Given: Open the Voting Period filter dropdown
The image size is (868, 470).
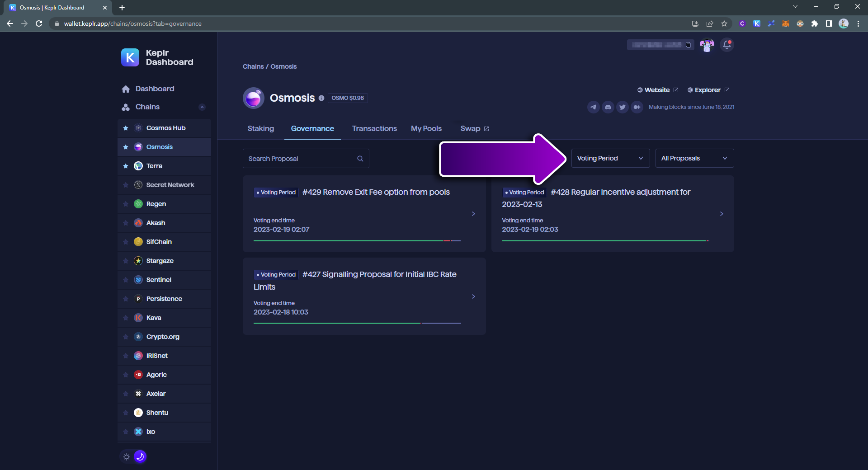Looking at the screenshot, I should coord(610,158).
